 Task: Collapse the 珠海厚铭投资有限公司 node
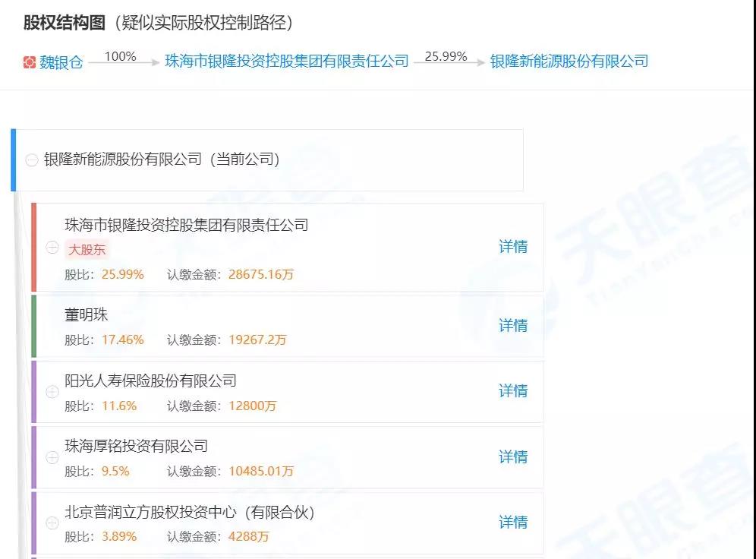(x=52, y=457)
